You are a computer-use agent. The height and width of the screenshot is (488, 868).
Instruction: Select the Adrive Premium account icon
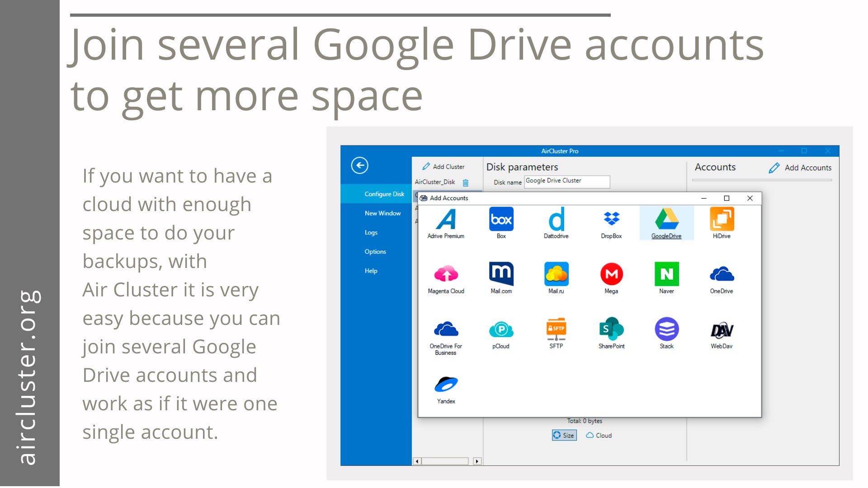tap(446, 223)
